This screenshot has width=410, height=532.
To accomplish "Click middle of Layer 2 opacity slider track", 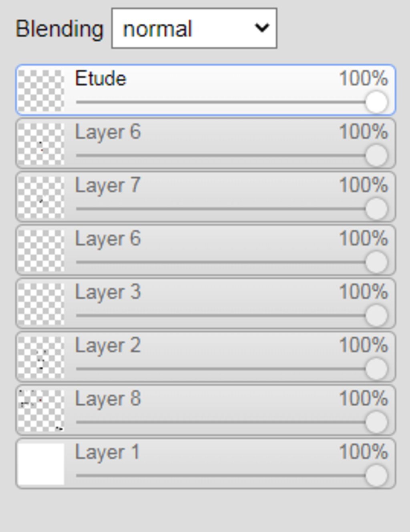I will pyautogui.click(x=231, y=369).
